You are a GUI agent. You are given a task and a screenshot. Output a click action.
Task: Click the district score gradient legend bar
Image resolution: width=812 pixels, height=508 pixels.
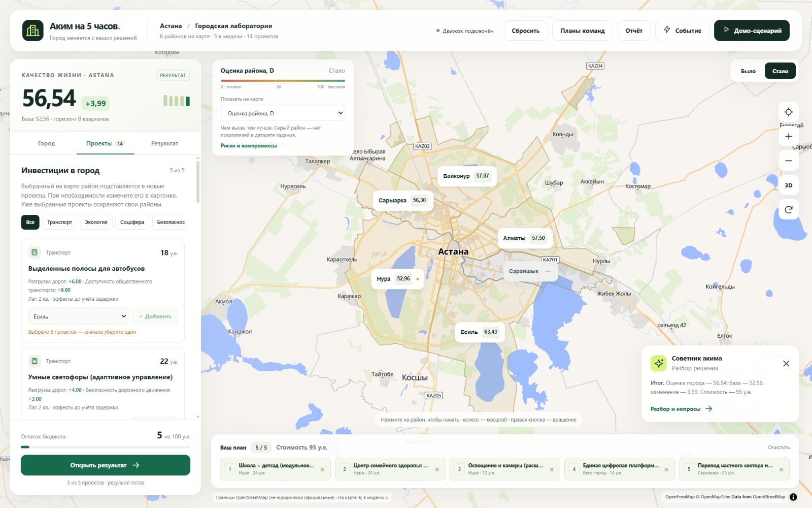click(x=283, y=80)
